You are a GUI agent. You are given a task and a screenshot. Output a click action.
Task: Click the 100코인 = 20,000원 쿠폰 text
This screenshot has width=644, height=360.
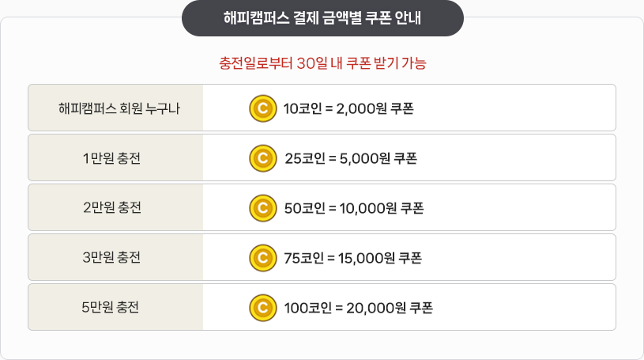point(358,308)
